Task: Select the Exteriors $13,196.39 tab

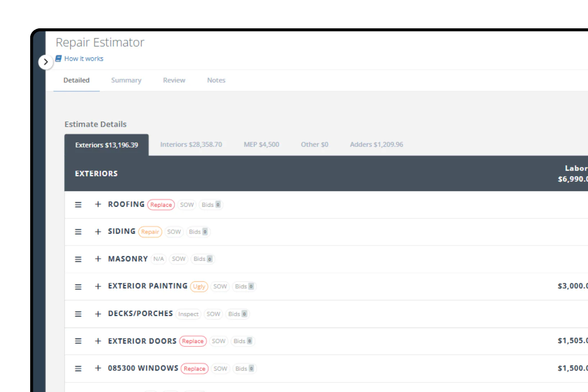Action: tap(106, 145)
